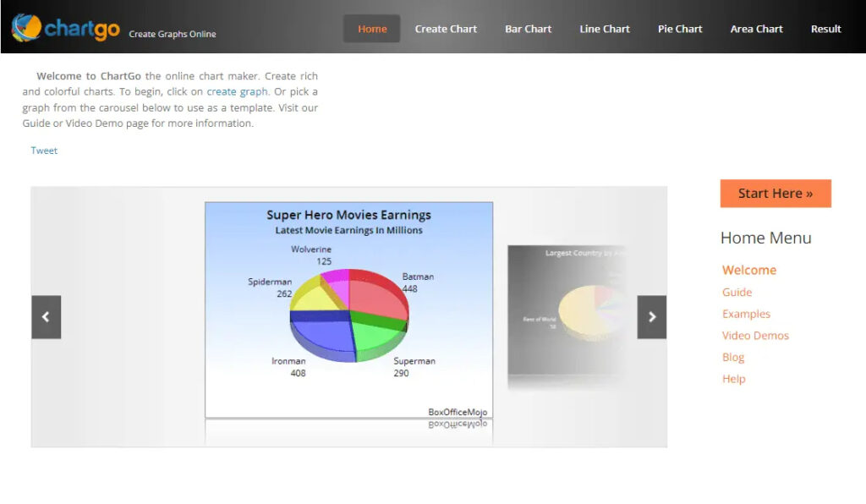The width and height of the screenshot is (866, 504).
Task: Switch to the Bar Chart tab
Action: click(x=528, y=28)
